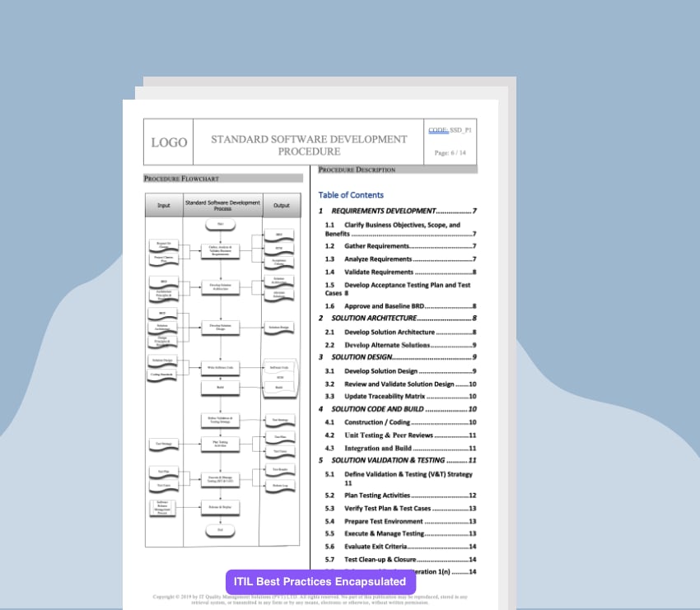This screenshot has width=700, height=610.
Task: Click the Build process box
Action: 221,388
